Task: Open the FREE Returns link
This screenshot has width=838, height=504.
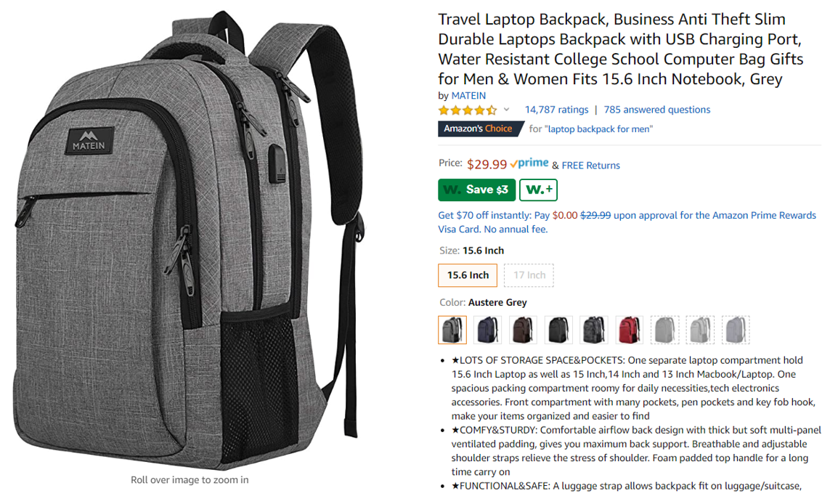Action: 590,166
